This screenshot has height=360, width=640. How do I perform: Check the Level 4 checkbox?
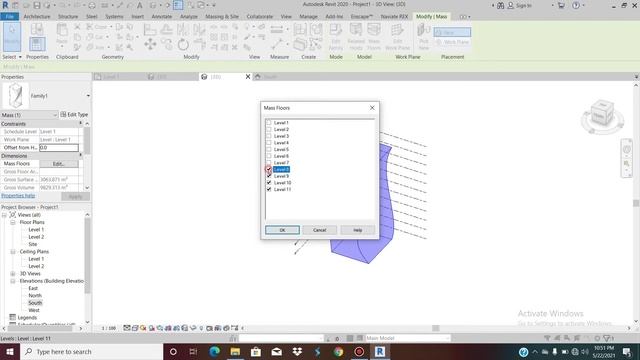click(269, 142)
